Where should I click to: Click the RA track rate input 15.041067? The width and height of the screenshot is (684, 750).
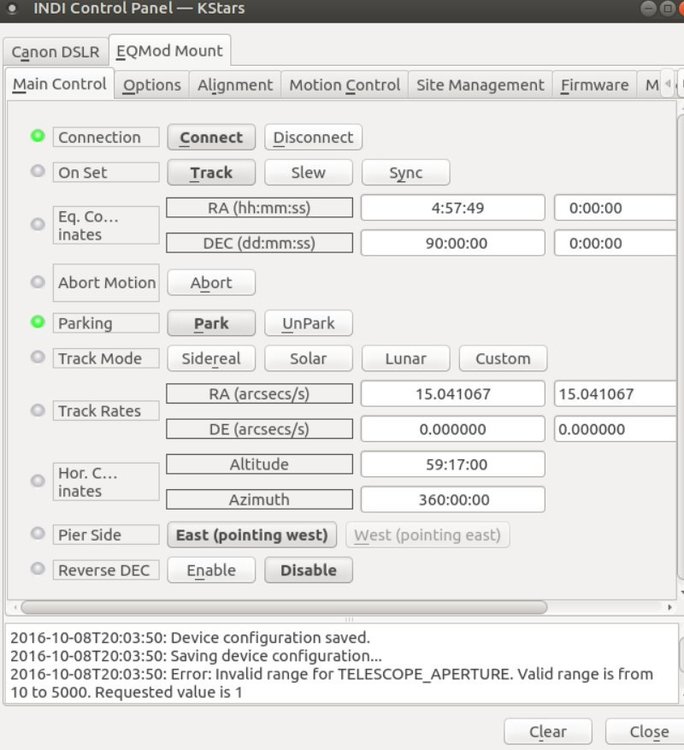615,394
